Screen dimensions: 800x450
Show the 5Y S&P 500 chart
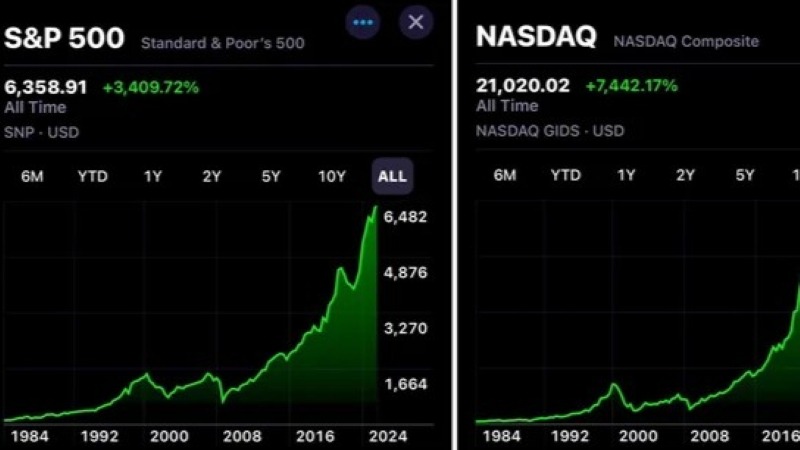pos(271,177)
